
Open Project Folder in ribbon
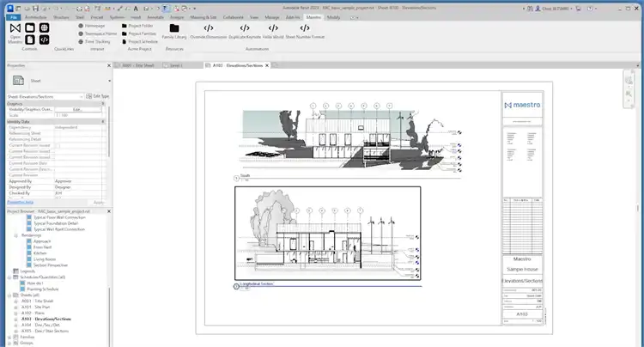137,26
